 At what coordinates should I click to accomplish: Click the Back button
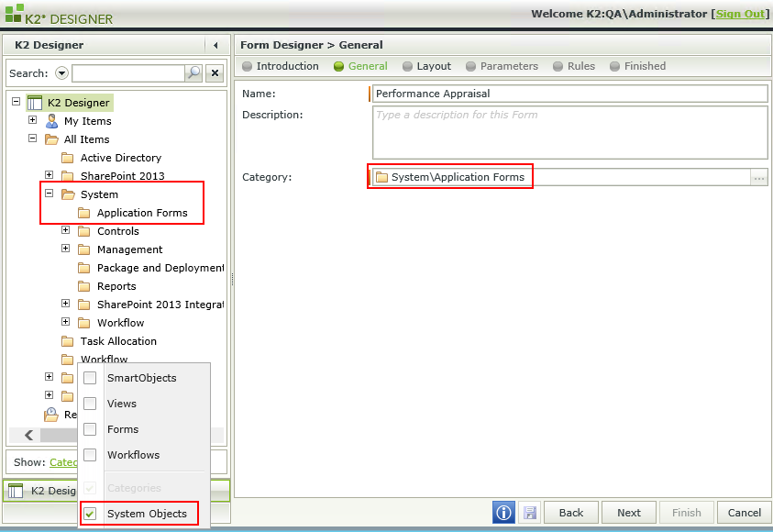[571, 513]
